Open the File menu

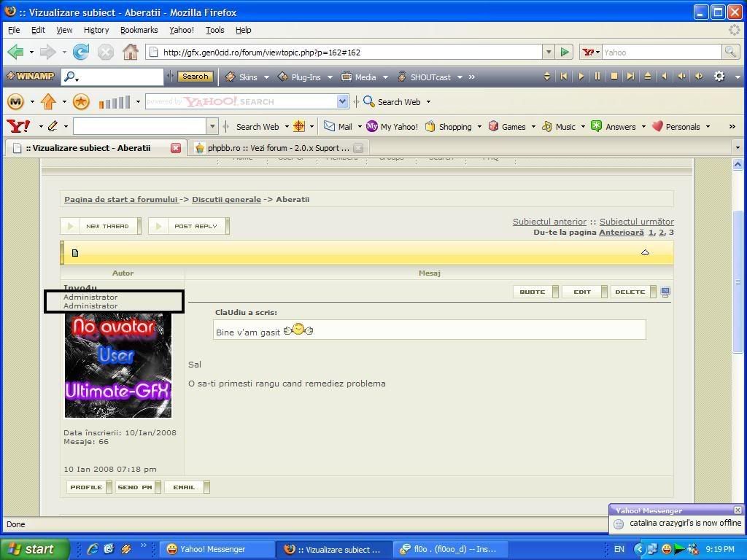pyautogui.click(x=14, y=30)
